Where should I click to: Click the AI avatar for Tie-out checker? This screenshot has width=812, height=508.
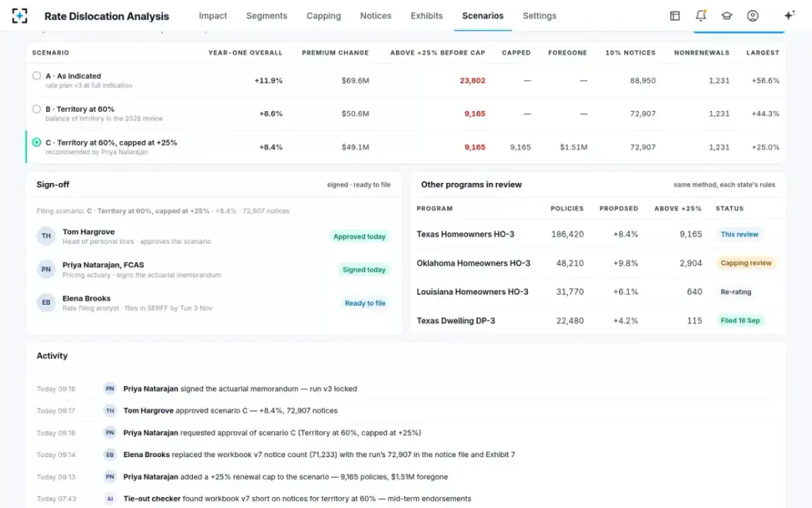pyautogui.click(x=110, y=499)
